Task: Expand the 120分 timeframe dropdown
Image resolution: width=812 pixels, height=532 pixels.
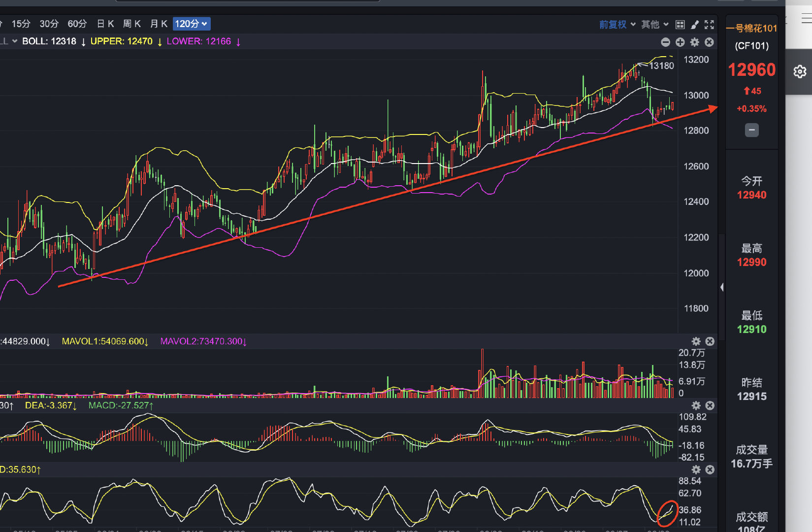Action: 192,24
